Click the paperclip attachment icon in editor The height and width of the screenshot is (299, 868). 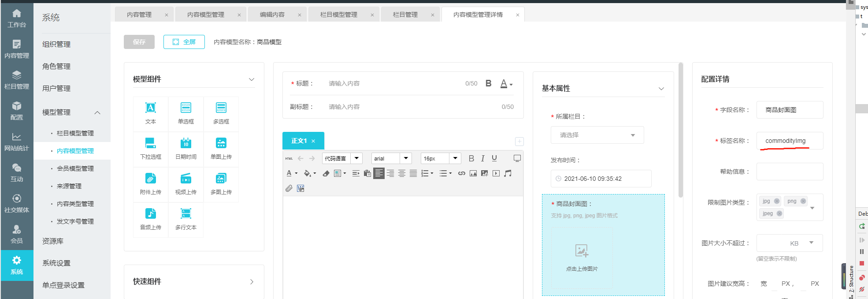[289, 188]
